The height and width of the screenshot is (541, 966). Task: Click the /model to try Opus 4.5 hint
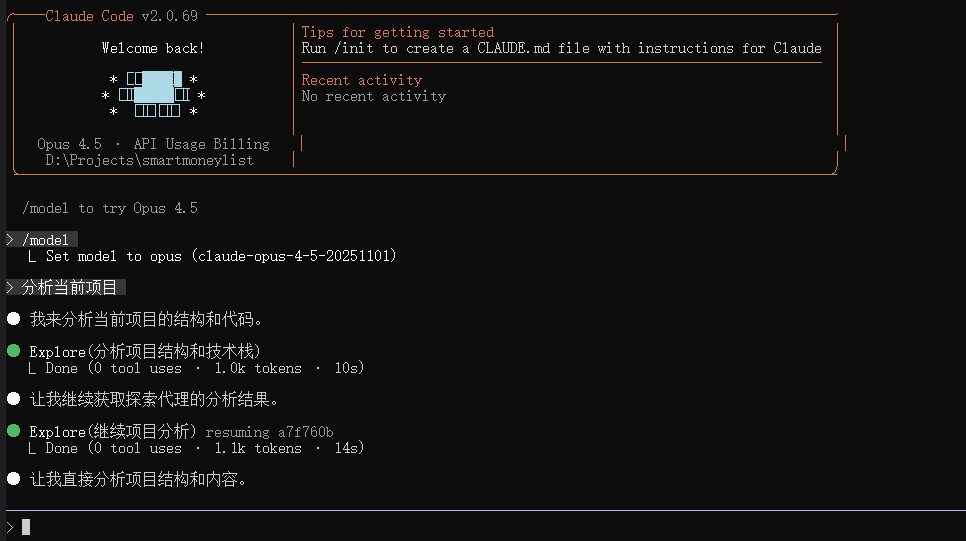click(x=110, y=208)
